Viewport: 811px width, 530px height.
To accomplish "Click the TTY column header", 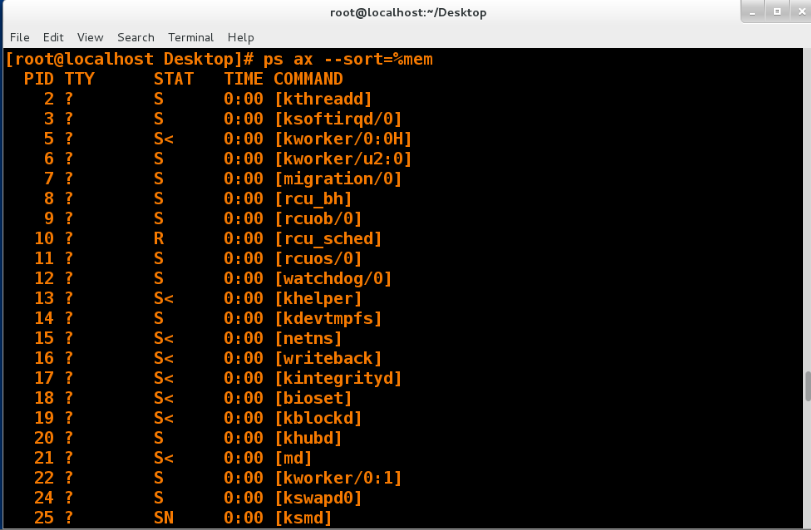I will tap(79, 79).
